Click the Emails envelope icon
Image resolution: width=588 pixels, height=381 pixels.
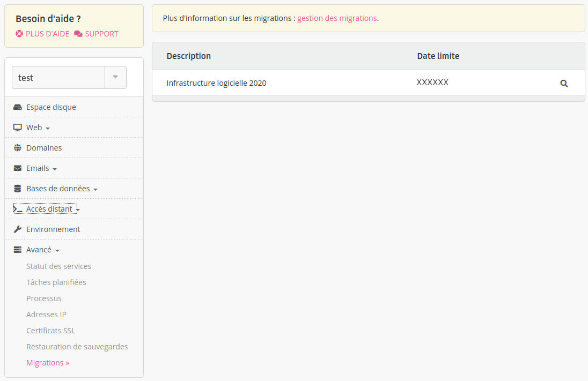pos(17,168)
